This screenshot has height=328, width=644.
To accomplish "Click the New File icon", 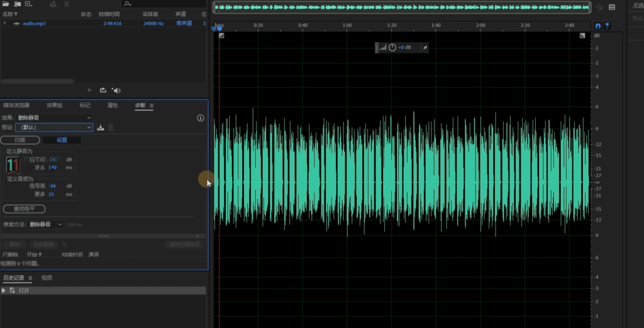I will tap(28, 4).
